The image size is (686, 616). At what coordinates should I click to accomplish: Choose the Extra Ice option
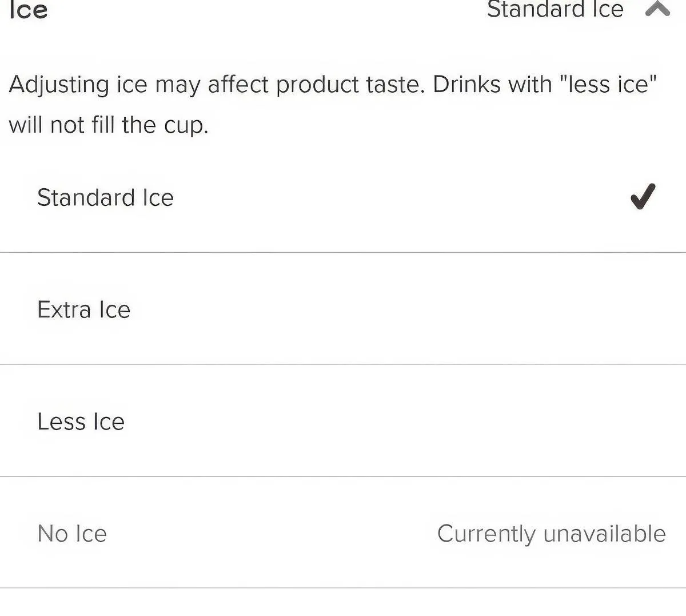click(83, 310)
